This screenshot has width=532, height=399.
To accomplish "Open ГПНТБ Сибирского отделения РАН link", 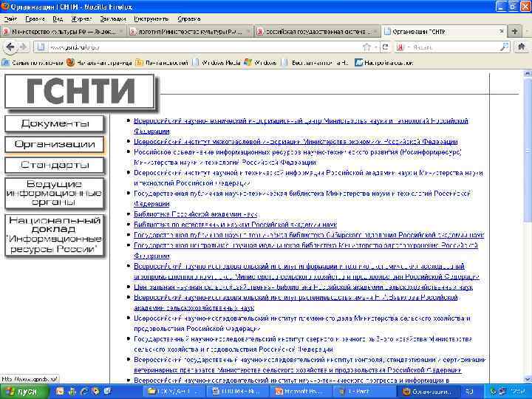I will click(x=309, y=235).
